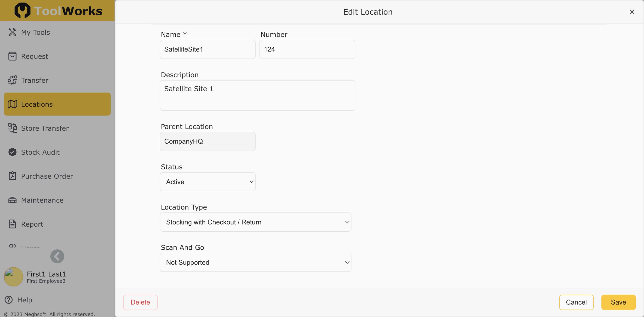This screenshot has height=317, width=644.
Task: Click the Report document icon
Action: (x=12, y=224)
